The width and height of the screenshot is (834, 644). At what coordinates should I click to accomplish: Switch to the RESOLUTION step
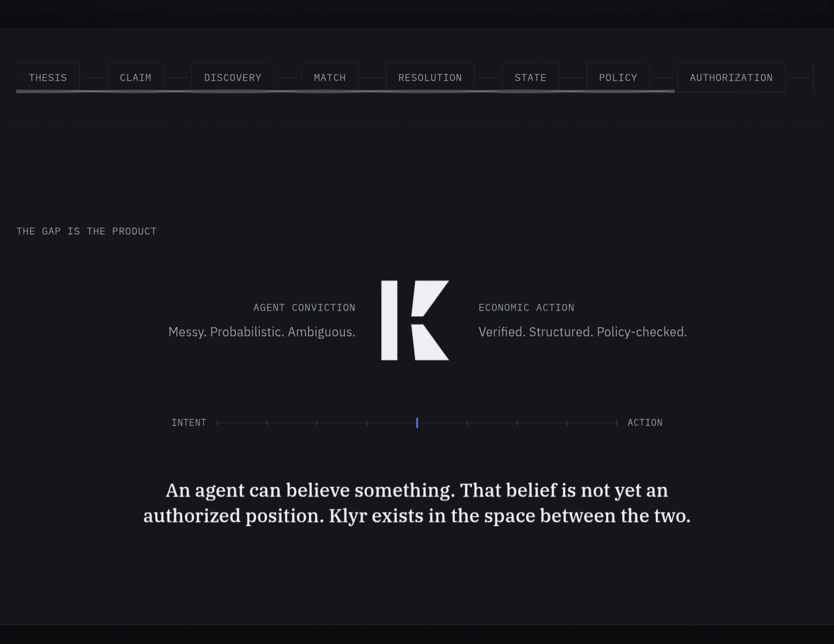click(430, 77)
